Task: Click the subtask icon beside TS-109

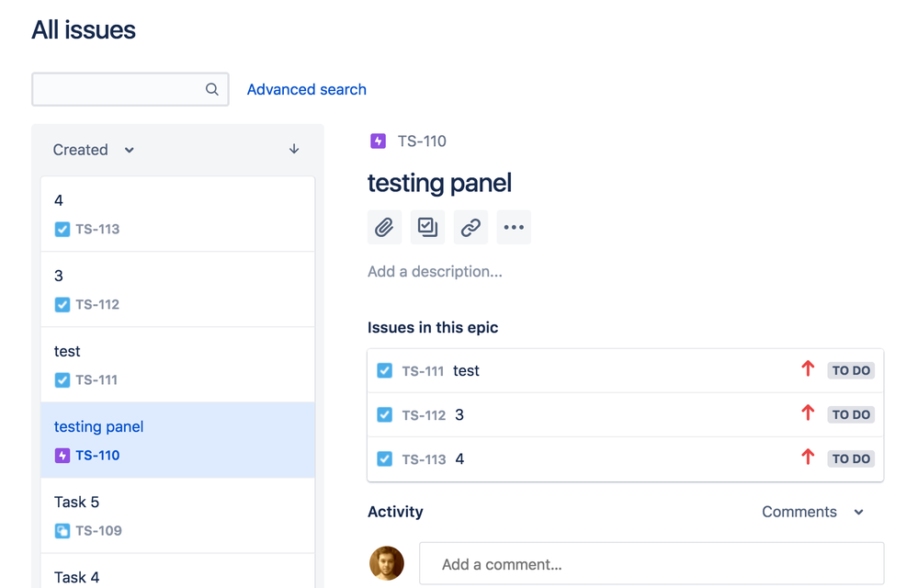Action: (61, 530)
